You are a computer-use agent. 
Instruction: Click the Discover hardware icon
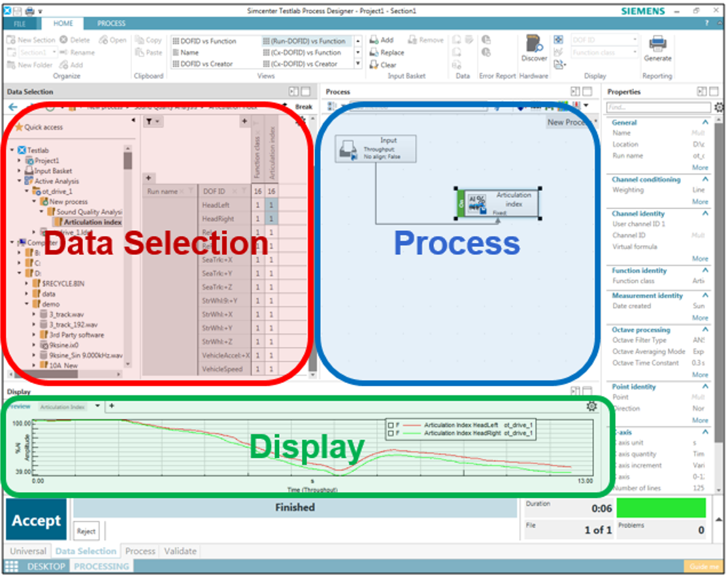coord(534,44)
